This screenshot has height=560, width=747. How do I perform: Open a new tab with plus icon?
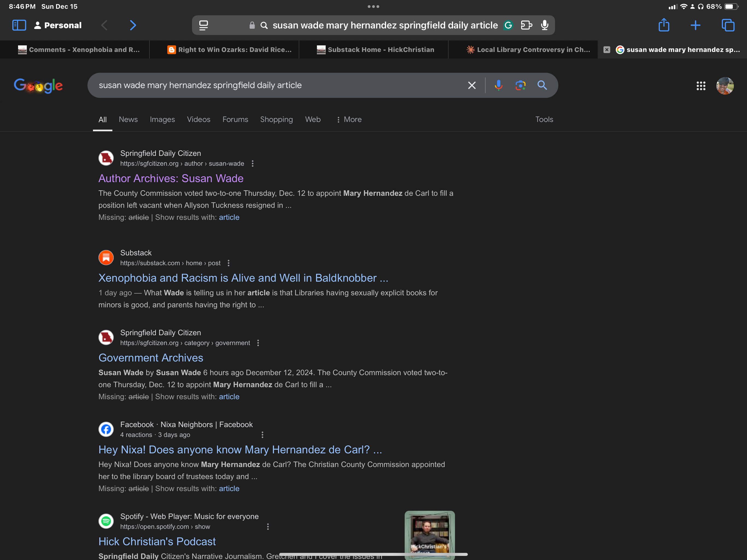[696, 25]
